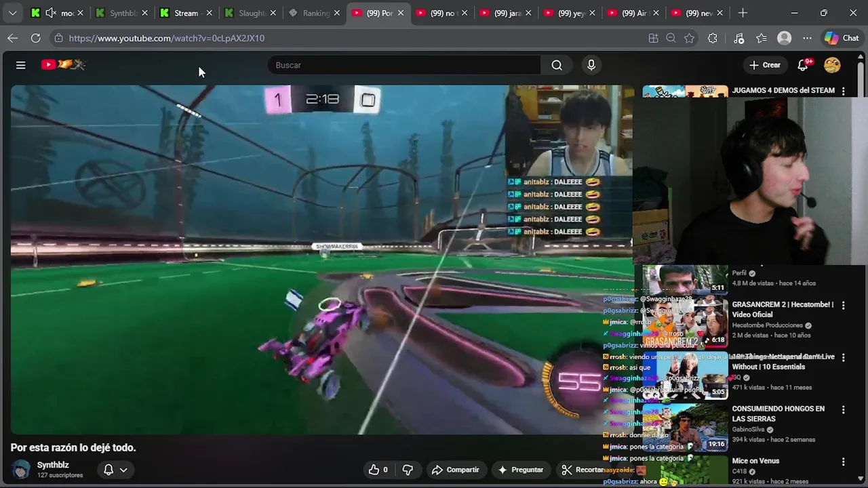Start voice search with the microphone

pyautogui.click(x=591, y=65)
